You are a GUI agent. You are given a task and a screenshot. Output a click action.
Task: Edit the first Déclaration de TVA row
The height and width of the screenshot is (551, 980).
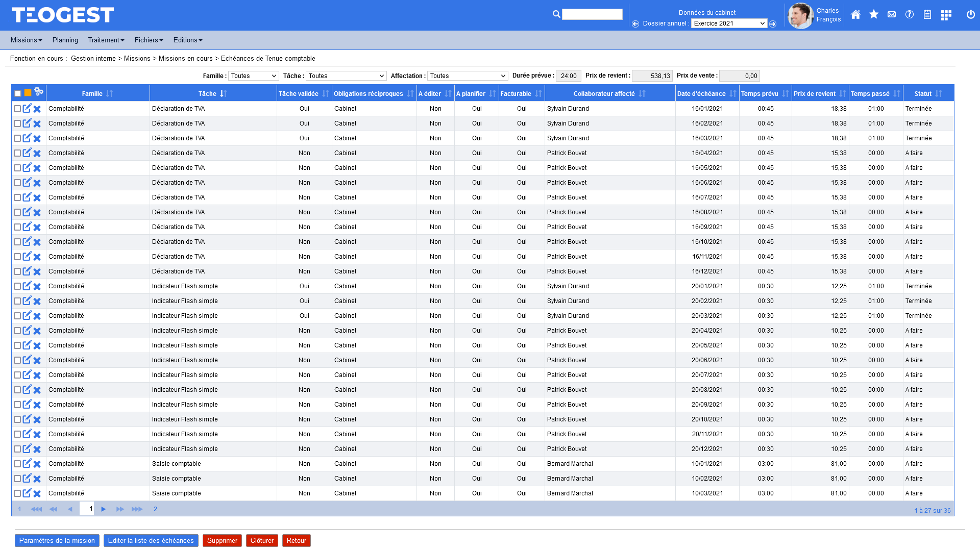(x=27, y=108)
